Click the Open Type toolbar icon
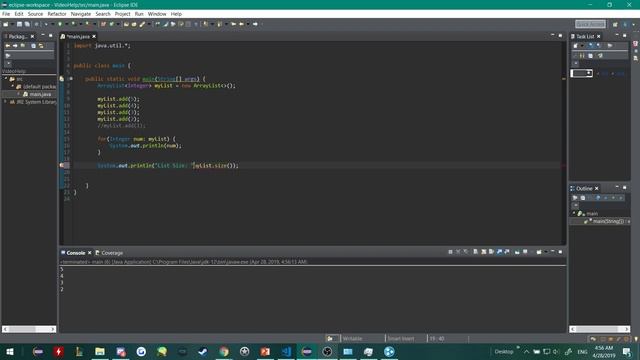The height and width of the screenshot is (360, 640). point(126,24)
